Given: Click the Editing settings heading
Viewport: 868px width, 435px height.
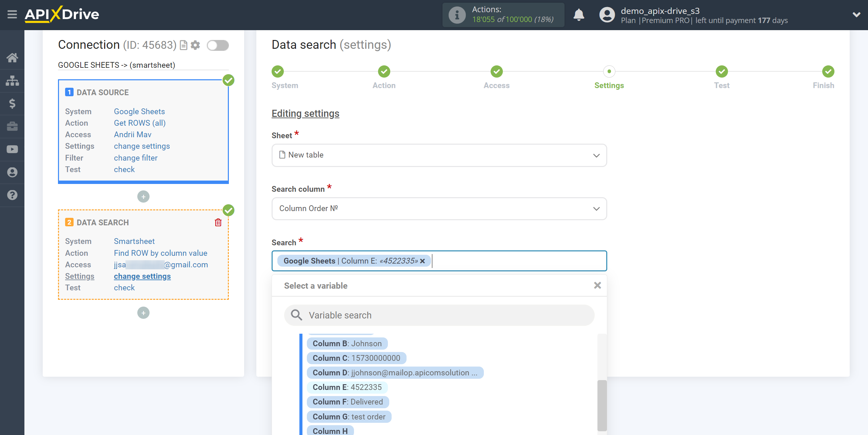Looking at the screenshot, I should [x=305, y=113].
